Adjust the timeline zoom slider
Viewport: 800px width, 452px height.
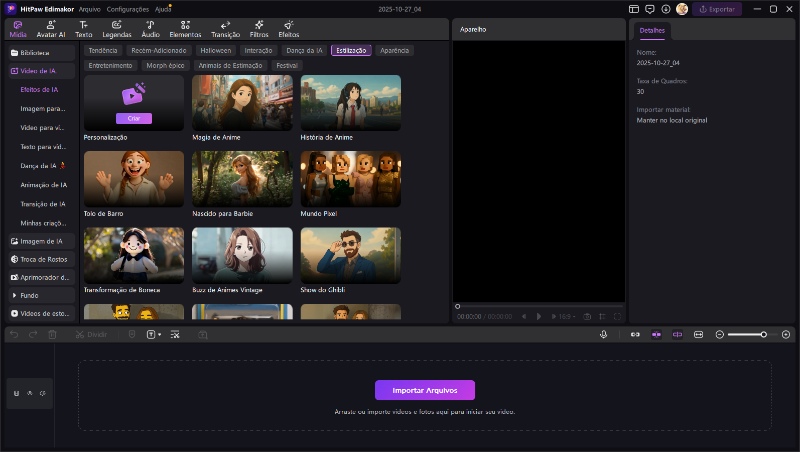pos(763,334)
